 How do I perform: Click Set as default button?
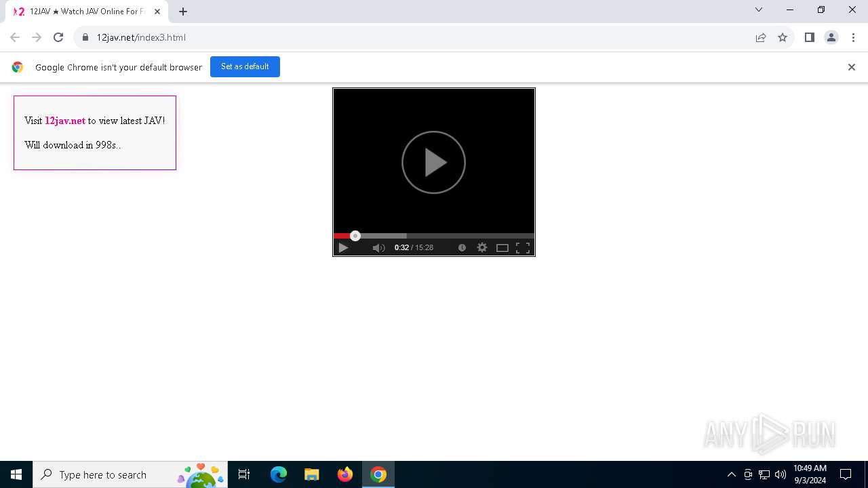coord(245,66)
